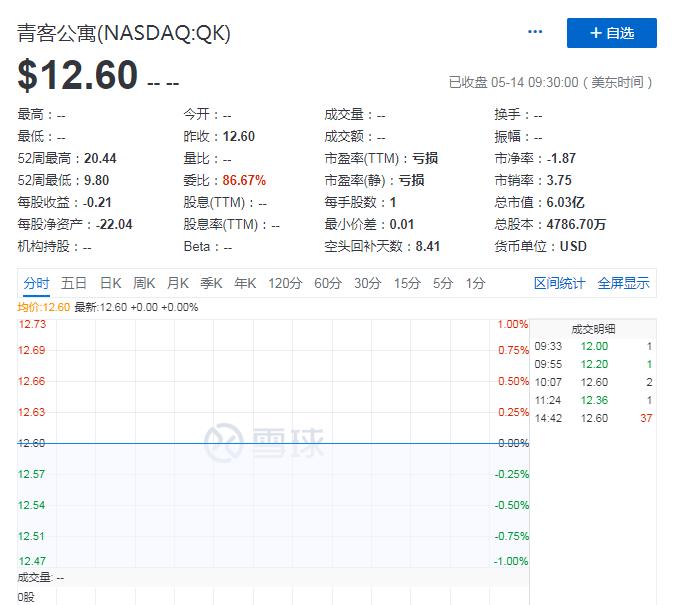Open the three-dot more options menu
This screenshot has width=686, height=605.
point(535,31)
